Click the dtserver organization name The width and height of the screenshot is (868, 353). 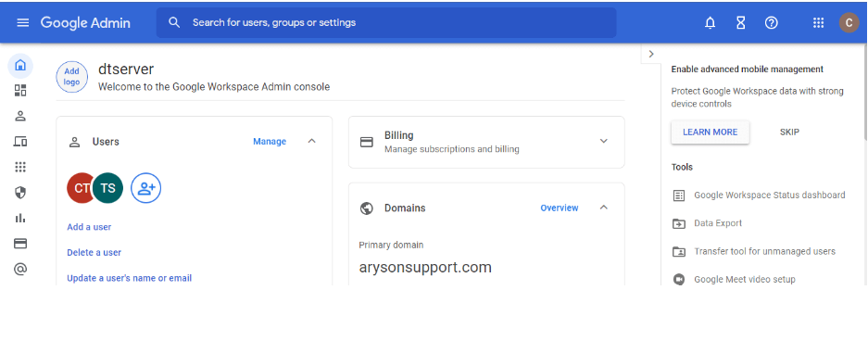126,69
